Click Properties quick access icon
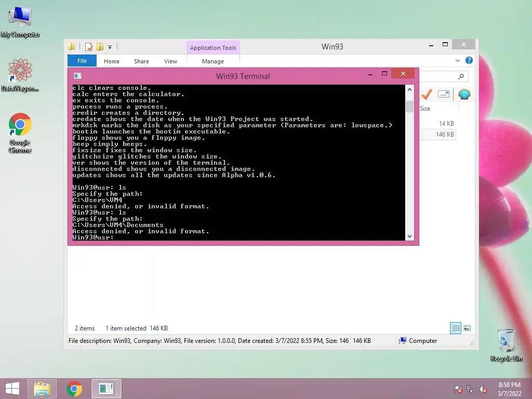Screen dimensions: 532x399 pyautogui.click(x=89, y=46)
